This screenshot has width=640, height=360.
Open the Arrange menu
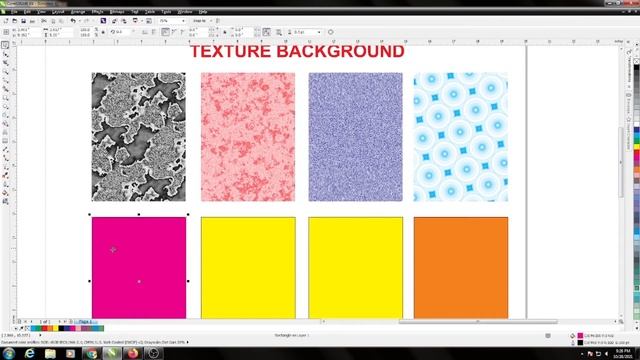[x=78, y=12]
